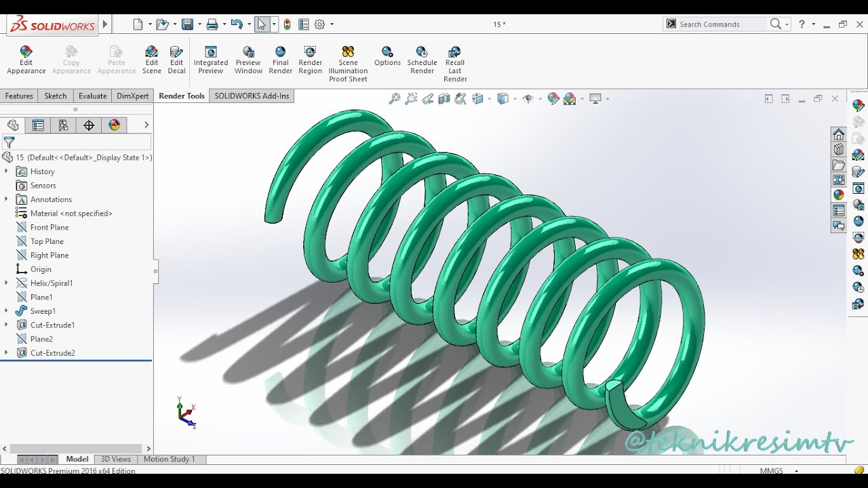
Task: Open the View Orientation cube
Action: (x=477, y=99)
